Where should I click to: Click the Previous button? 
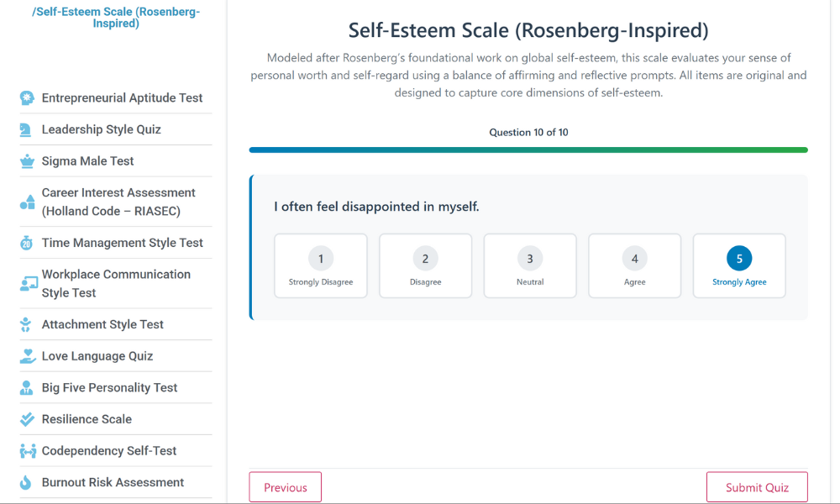(285, 486)
